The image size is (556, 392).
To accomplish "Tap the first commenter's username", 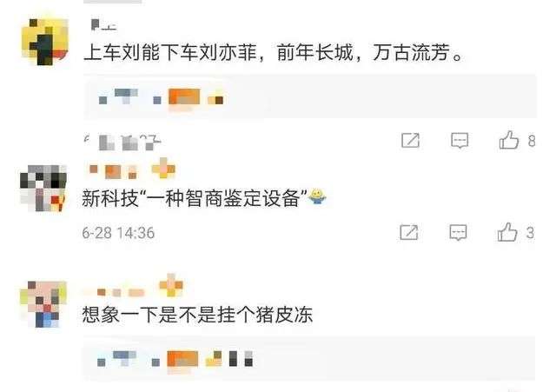I will [103, 25].
